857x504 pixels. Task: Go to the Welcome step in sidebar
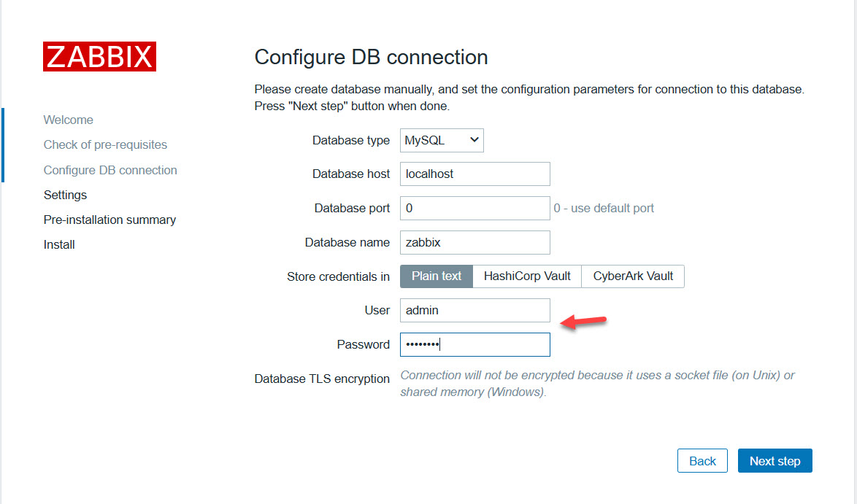click(69, 120)
